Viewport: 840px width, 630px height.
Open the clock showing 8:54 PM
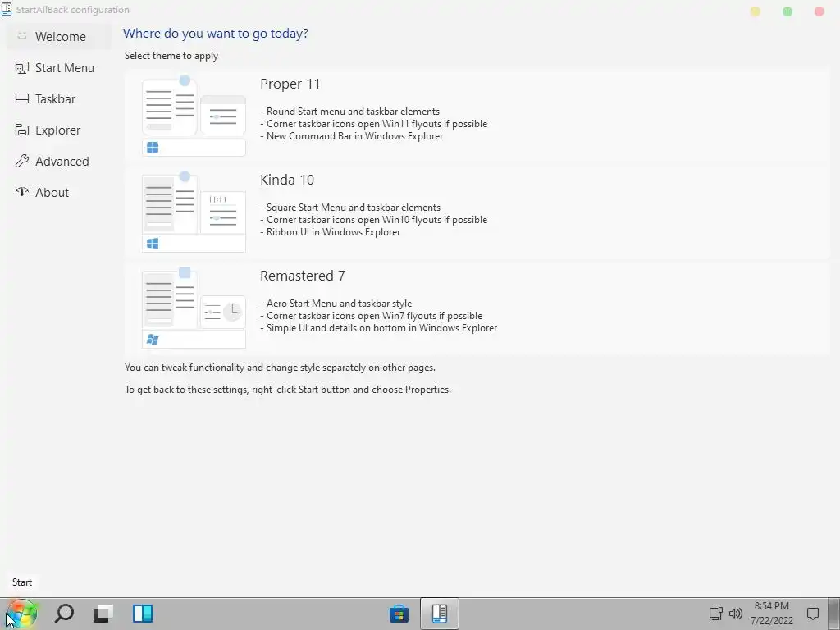771,614
